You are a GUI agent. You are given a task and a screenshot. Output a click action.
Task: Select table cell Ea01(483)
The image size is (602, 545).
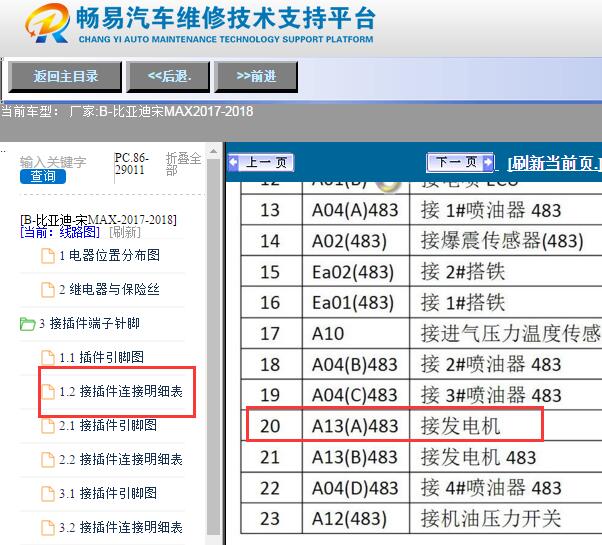[356, 302]
